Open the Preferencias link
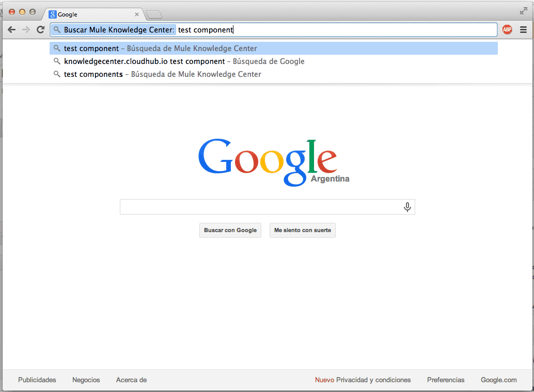The image size is (534, 392). pyautogui.click(x=445, y=380)
